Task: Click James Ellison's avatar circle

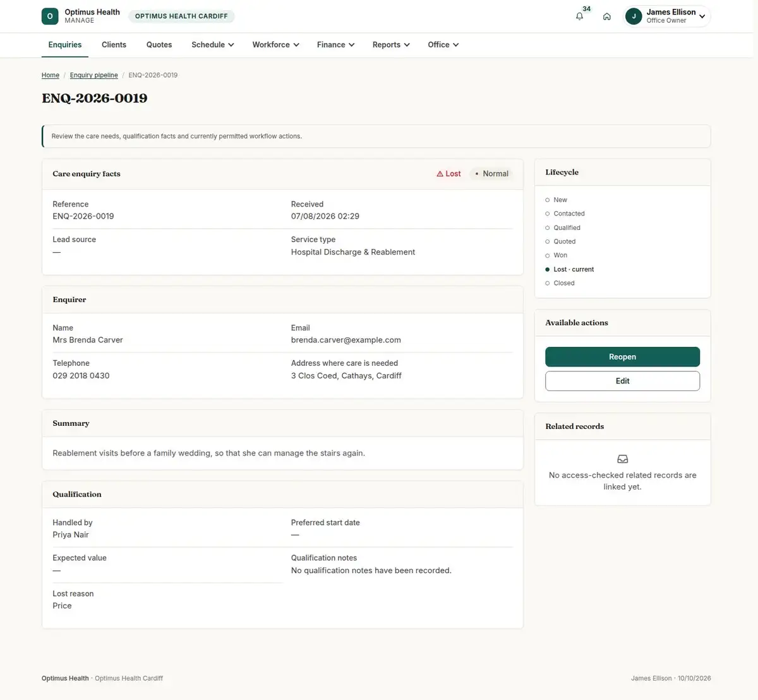Action: pos(634,16)
